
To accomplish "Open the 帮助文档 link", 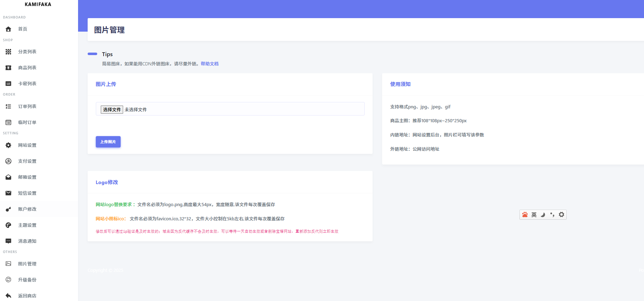I will click(209, 64).
